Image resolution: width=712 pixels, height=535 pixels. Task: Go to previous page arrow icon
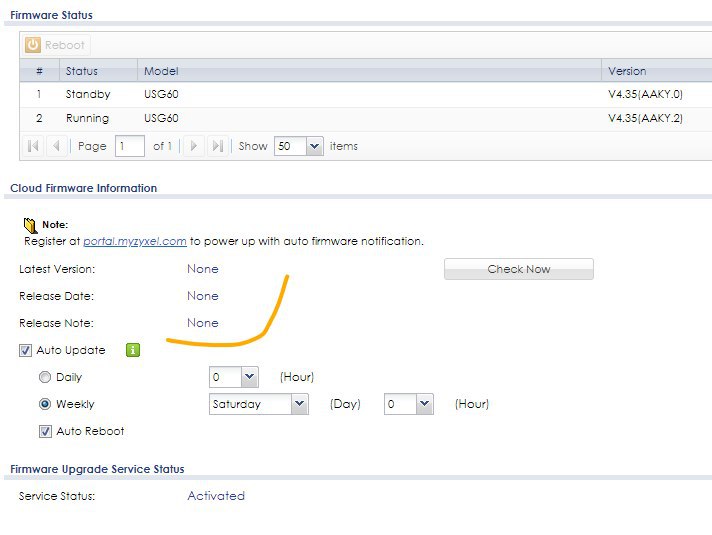tap(56, 146)
